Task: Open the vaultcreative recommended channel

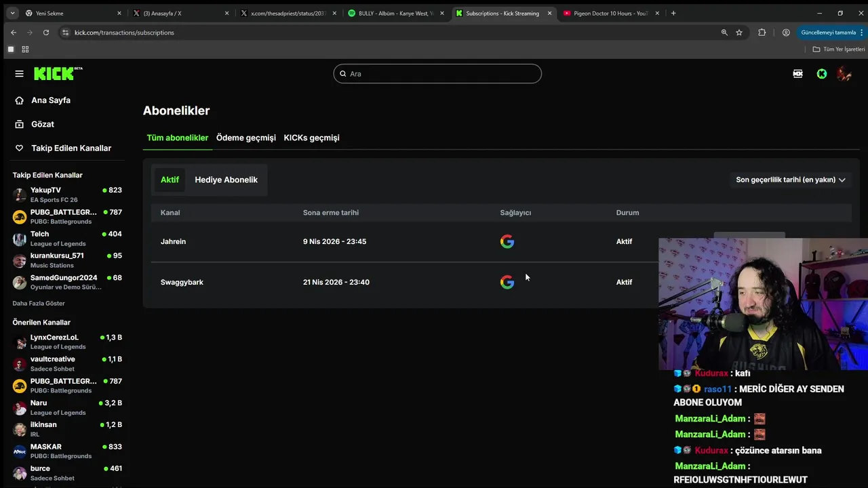Action: tap(67, 363)
